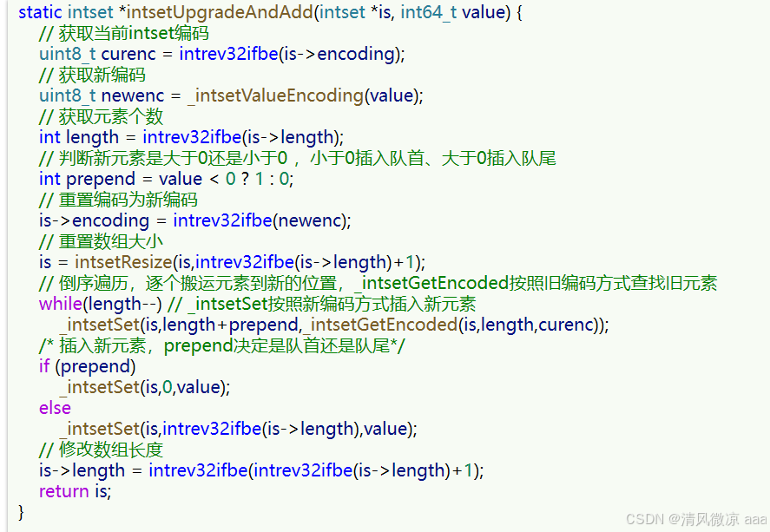Click the else keyword
This screenshot has width=770, height=532.
pyautogui.click(x=55, y=408)
